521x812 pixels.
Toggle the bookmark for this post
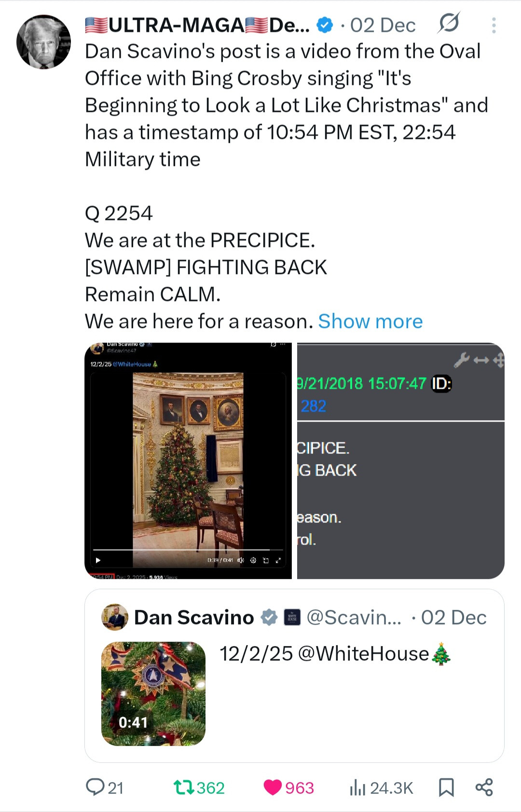(x=446, y=787)
